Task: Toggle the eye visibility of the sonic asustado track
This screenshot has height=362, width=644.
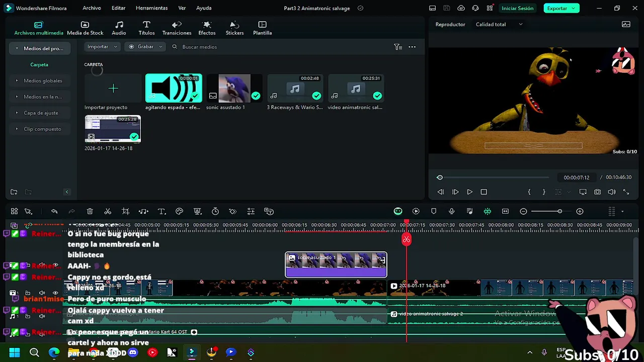Action: point(55,265)
